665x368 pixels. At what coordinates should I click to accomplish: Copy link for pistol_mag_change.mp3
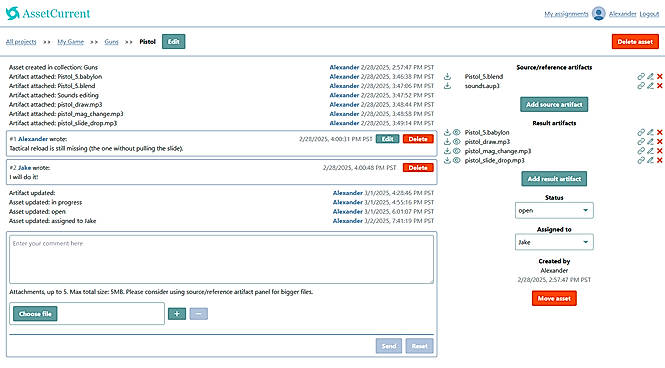[641, 151]
